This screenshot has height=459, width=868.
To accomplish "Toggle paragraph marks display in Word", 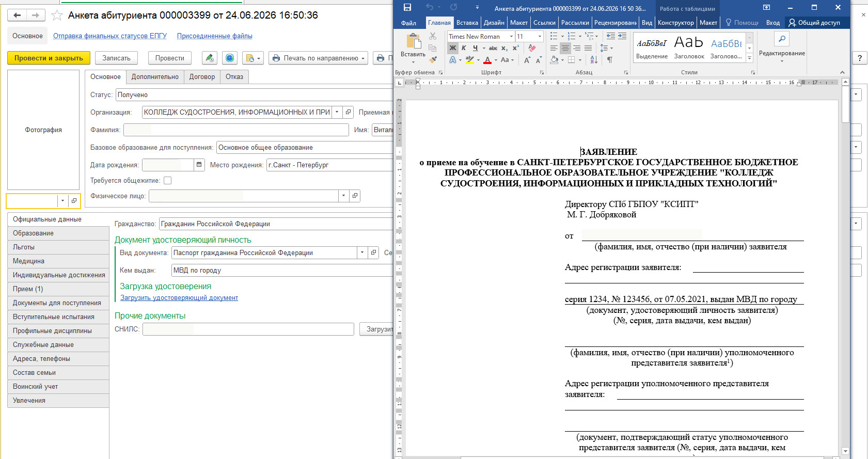I will pos(610,60).
